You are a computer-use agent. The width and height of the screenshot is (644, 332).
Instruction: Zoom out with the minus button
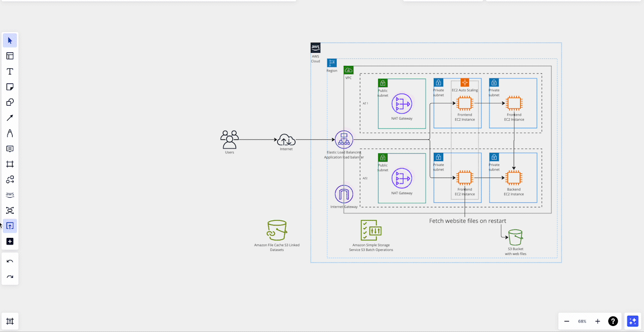click(567, 321)
